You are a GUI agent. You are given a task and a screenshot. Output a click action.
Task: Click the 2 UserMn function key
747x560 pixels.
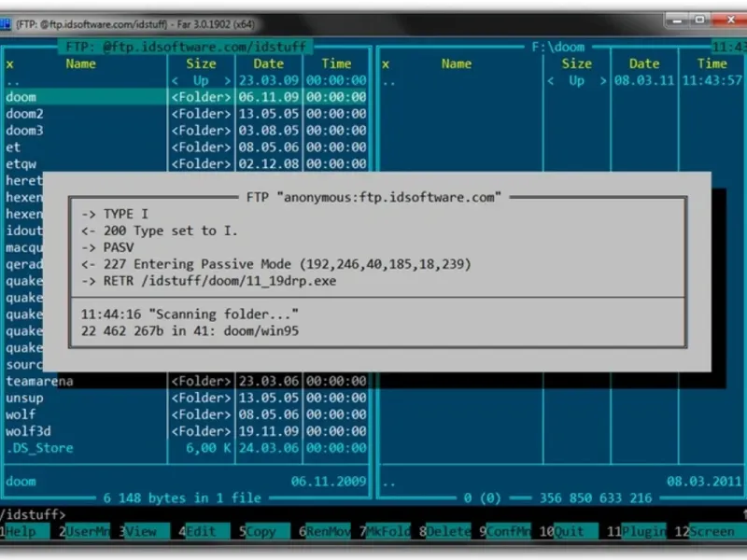pyautogui.click(x=84, y=531)
